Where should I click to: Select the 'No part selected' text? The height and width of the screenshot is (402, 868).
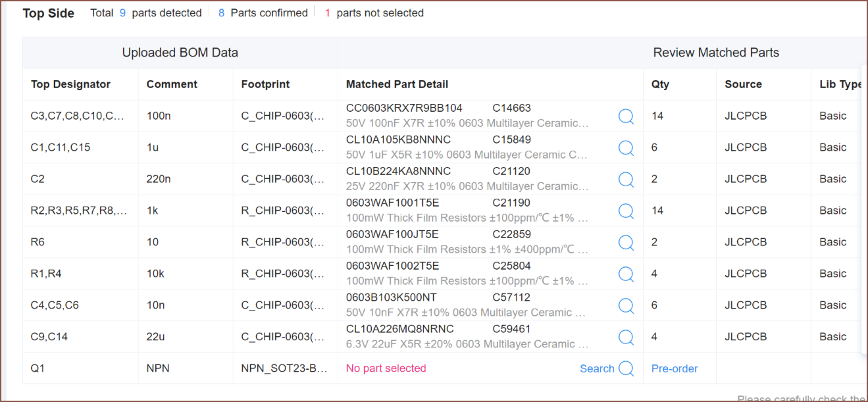[x=386, y=368]
